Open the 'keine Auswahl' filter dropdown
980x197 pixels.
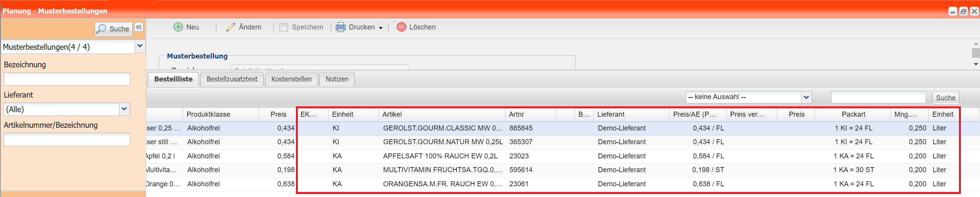806,97
